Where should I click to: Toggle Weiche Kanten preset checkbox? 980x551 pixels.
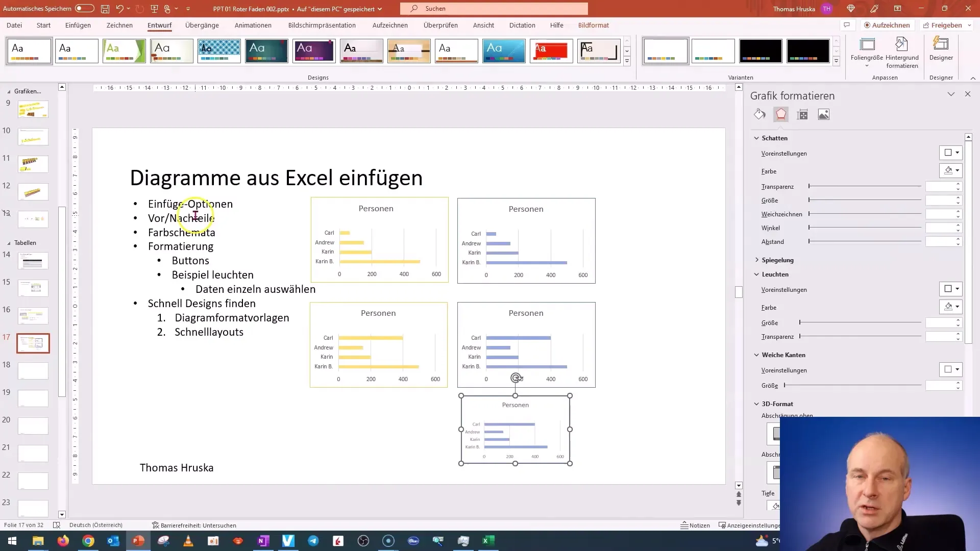pos(947,369)
